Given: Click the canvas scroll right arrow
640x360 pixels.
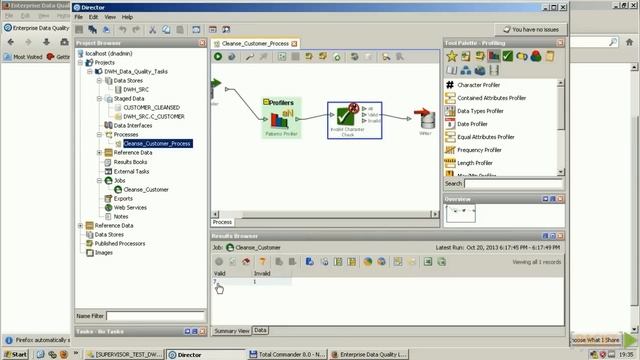Looking at the screenshot, I should pos(435,214).
